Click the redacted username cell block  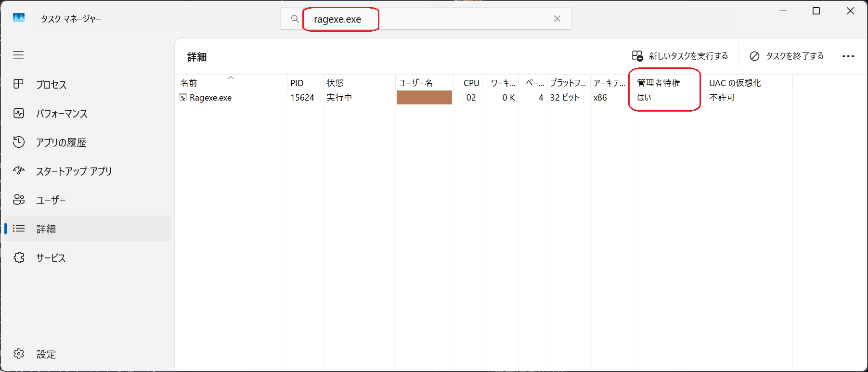coord(424,98)
